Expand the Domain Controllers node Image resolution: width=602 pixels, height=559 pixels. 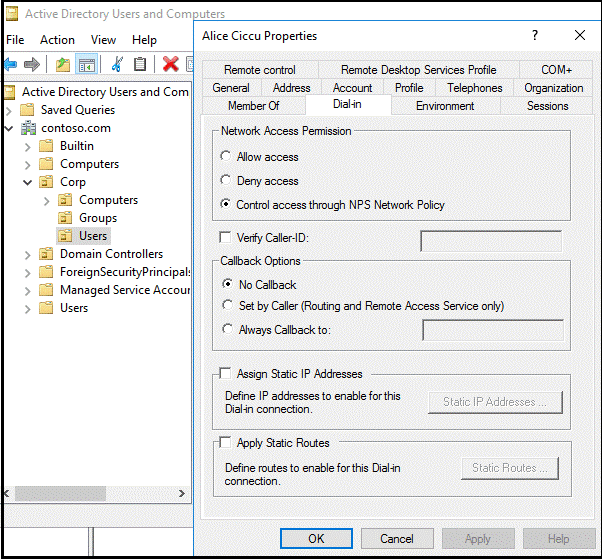(28, 255)
